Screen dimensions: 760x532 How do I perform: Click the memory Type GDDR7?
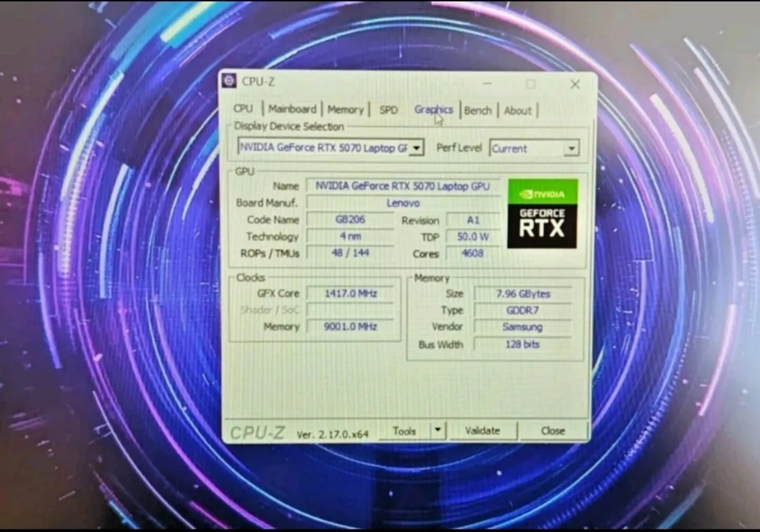(522, 310)
